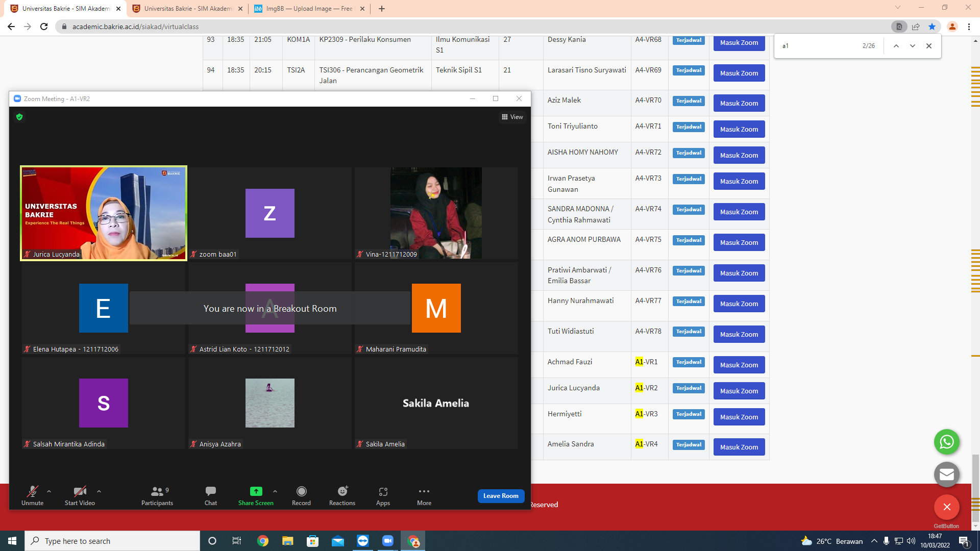The image size is (980, 551).
Task: Select Jurica Lucyanda's video tile
Action: [104, 213]
